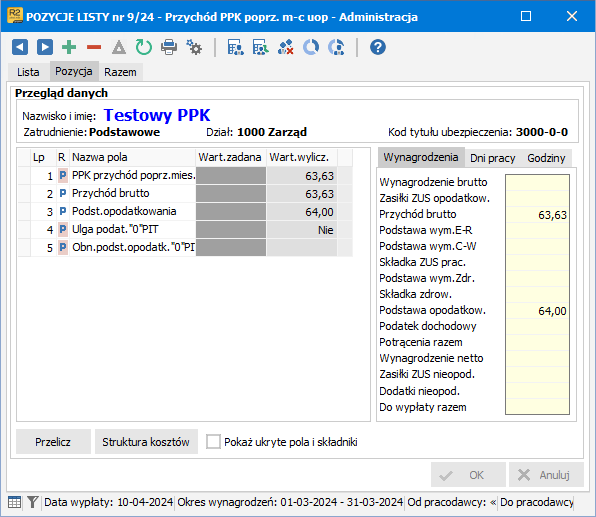Go to next record with right arrow

tap(45, 48)
